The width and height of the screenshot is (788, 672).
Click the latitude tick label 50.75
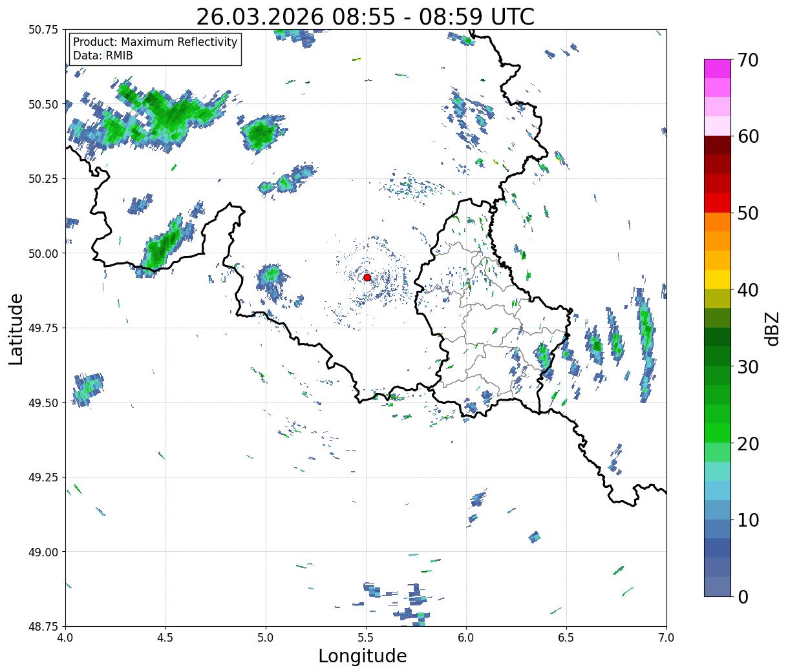(43, 30)
